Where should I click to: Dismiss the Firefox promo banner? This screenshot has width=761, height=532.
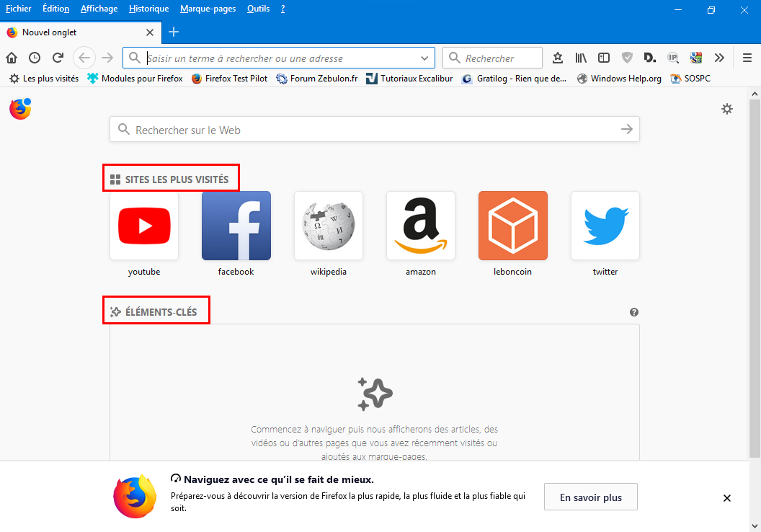[726, 498]
